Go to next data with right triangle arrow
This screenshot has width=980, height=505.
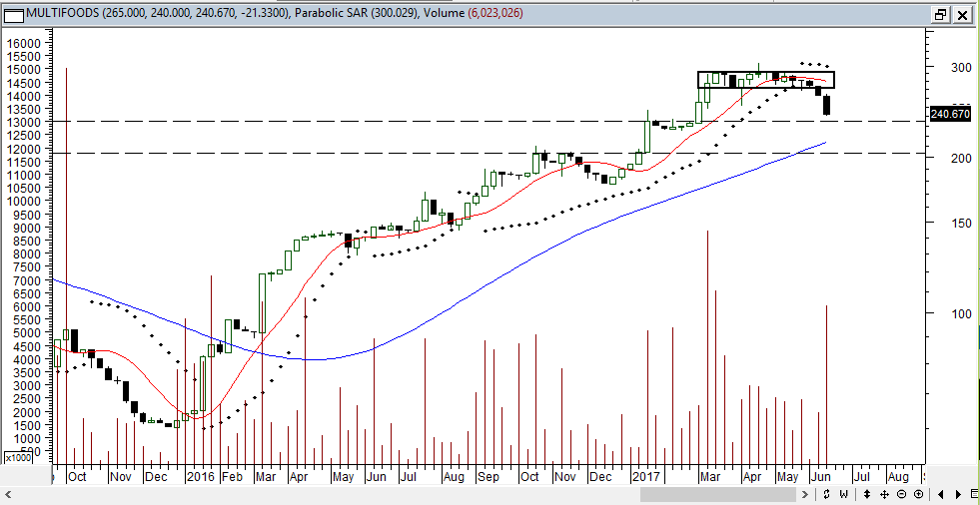(958, 495)
